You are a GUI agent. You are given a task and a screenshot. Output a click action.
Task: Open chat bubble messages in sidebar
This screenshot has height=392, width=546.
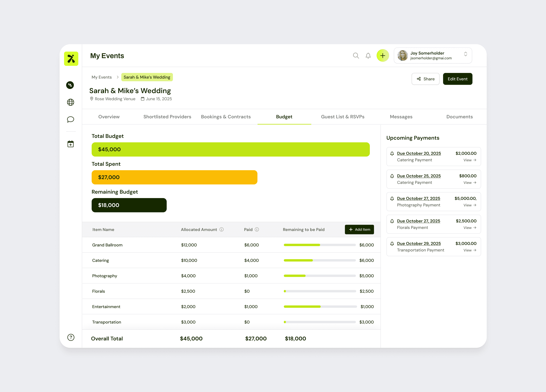(70, 119)
